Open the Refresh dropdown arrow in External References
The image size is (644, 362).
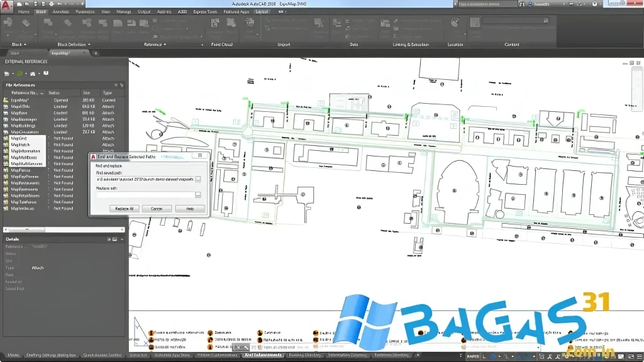coord(25,74)
